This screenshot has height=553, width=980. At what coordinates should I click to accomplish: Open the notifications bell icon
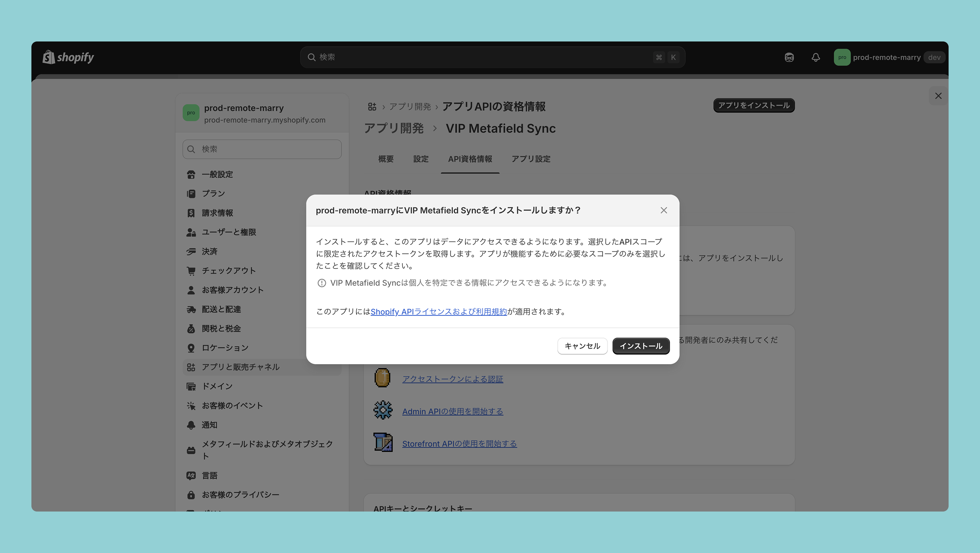815,57
